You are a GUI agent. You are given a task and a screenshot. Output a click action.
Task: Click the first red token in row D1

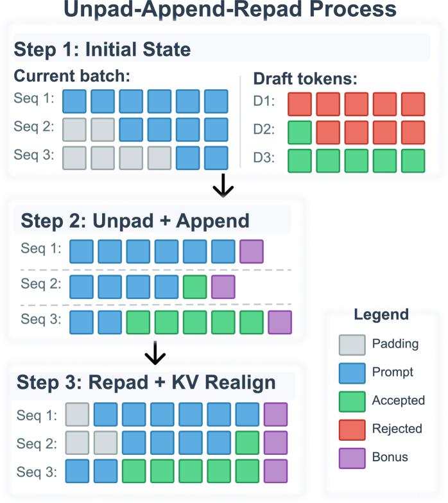coord(300,104)
